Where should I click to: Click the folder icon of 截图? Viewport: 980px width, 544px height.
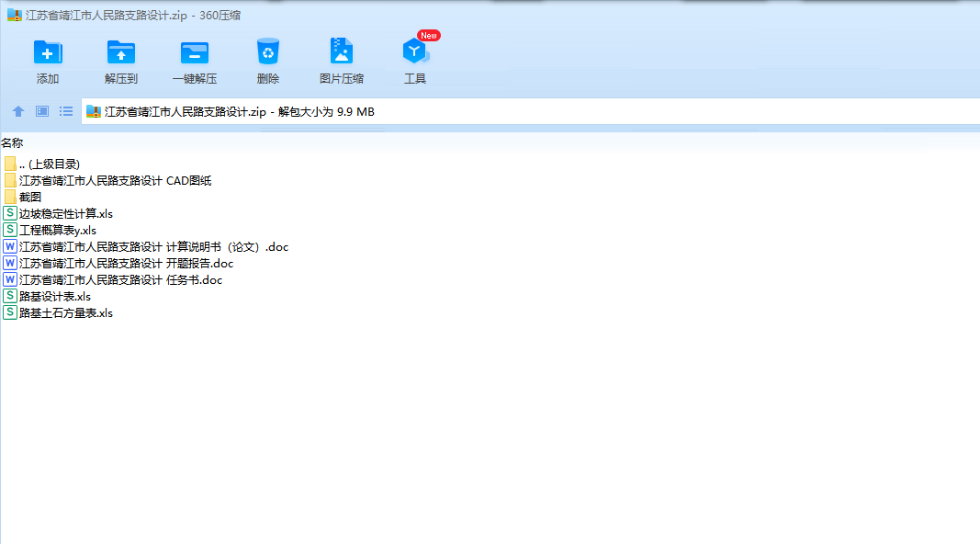point(10,197)
